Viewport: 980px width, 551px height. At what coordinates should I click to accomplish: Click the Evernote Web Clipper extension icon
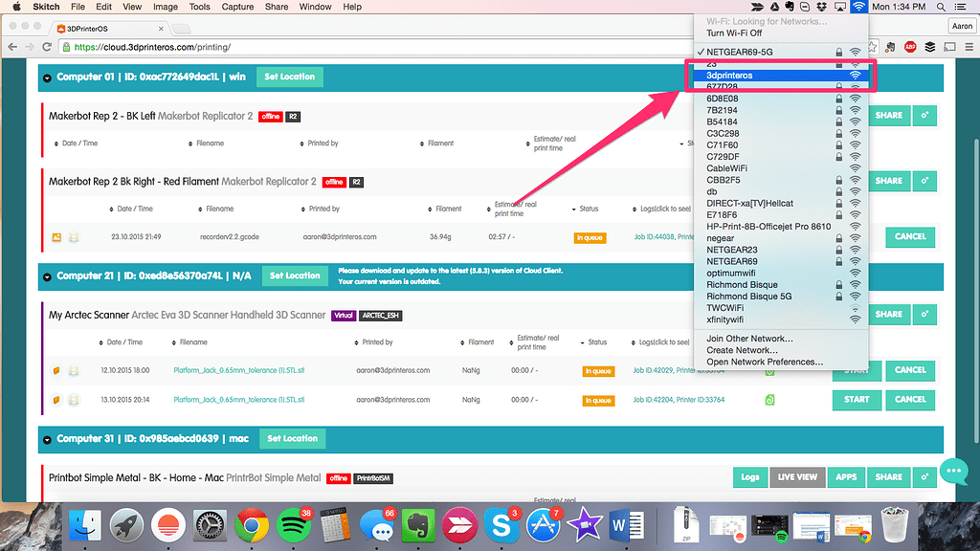click(890, 46)
